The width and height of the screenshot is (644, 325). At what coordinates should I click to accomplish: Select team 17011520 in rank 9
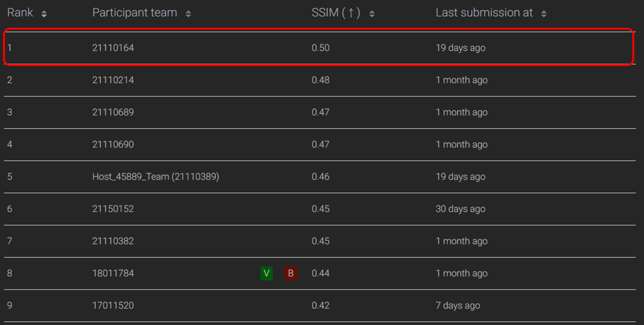[113, 306]
